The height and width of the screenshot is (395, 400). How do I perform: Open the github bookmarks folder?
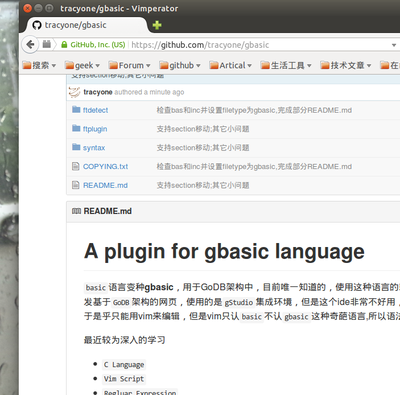pos(180,65)
